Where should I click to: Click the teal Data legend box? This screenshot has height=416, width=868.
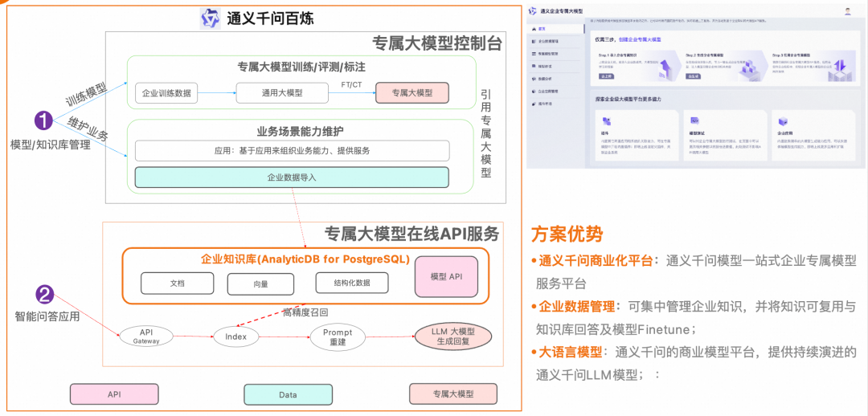288,394
